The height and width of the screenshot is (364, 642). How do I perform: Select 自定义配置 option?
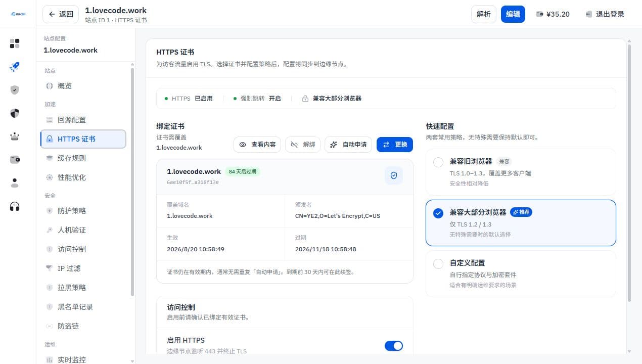(x=521, y=274)
